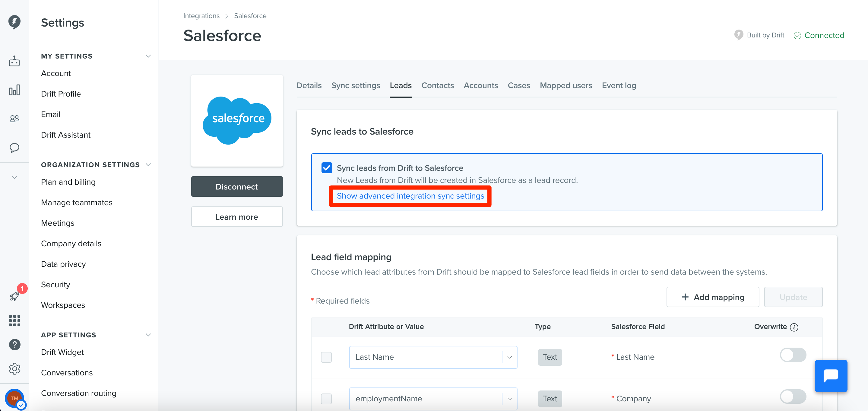Open the Accounts tab

(480, 86)
